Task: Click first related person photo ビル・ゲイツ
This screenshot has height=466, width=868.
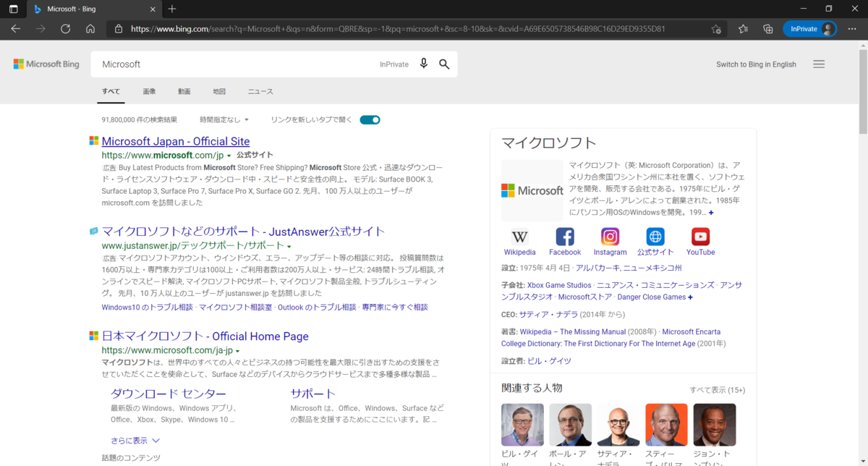Action: pos(522,425)
